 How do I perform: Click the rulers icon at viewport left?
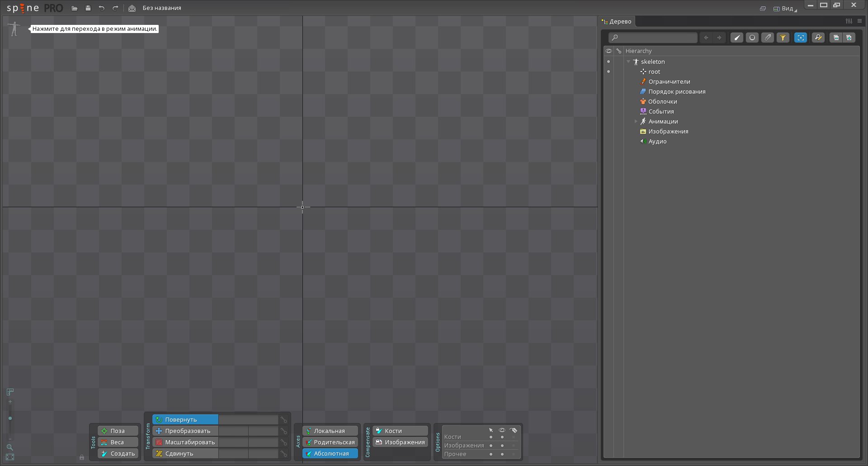pos(10,392)
